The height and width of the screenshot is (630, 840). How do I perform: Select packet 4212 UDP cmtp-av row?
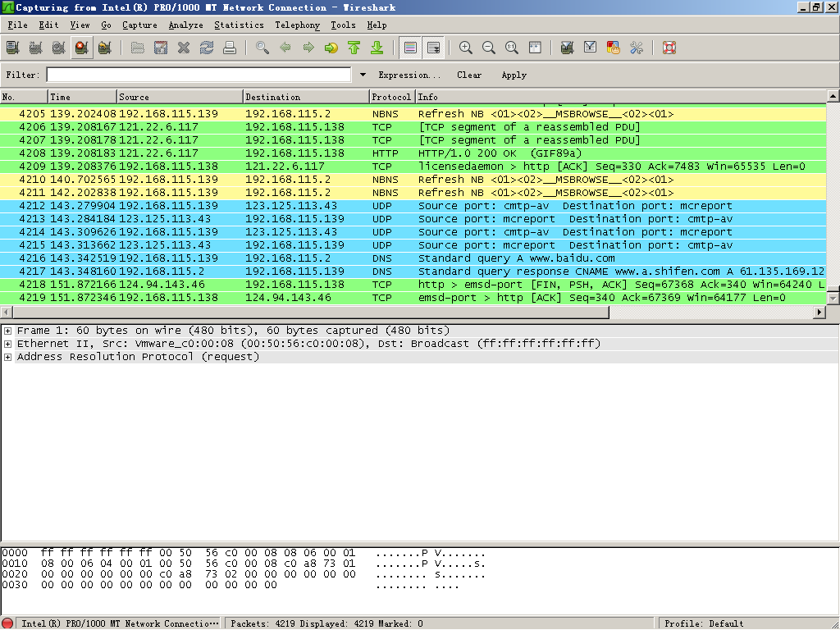(x=413, y=206)
